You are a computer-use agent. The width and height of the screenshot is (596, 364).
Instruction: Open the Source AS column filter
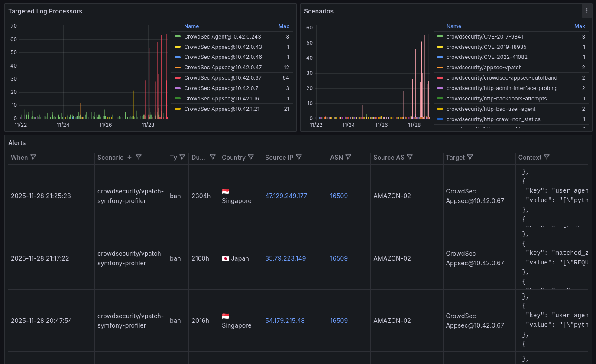410,157
